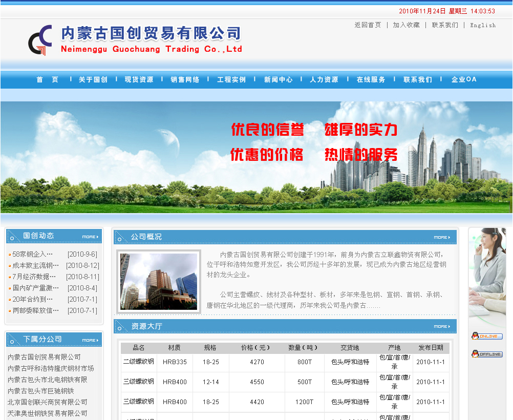Open 'more' in 资源大厅 section

coord(442,326)
